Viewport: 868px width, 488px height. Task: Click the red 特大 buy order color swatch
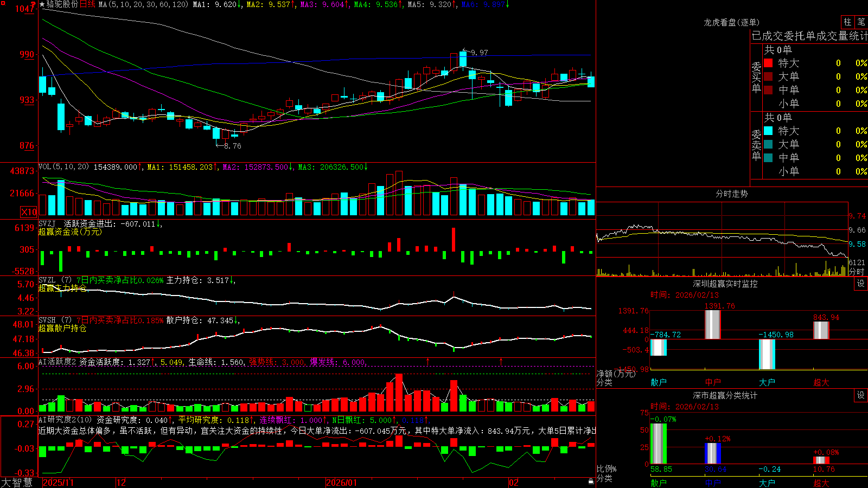[768, 63]
